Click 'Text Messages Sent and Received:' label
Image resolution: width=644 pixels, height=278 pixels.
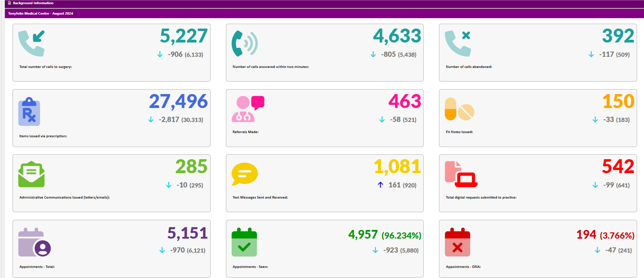260,198
